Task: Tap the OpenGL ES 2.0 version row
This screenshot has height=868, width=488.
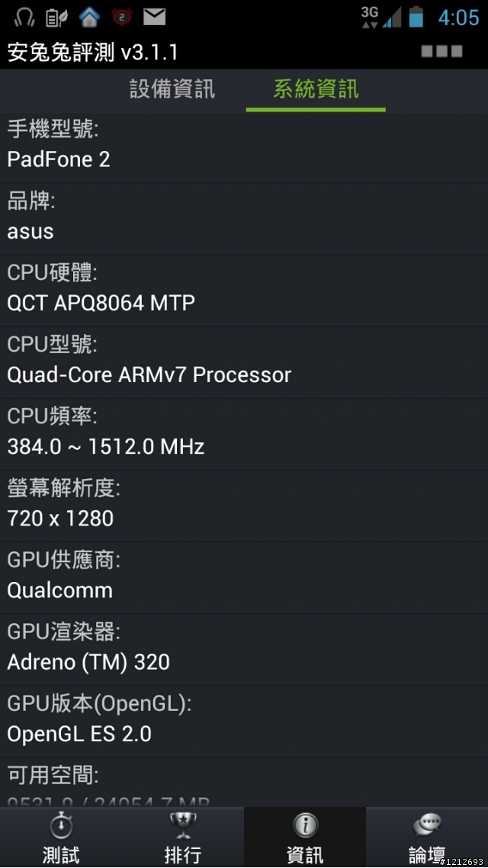Action: click(244, 722)
